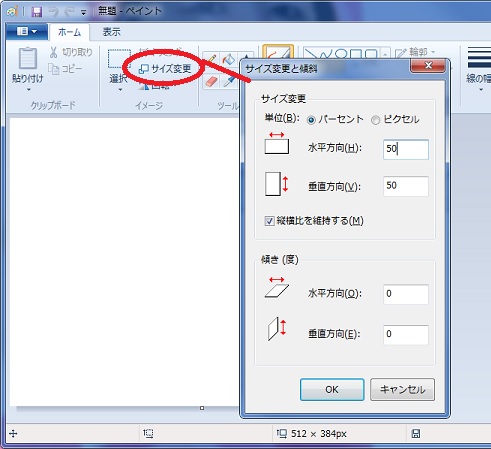Click the skew 垂直方向(E) input field

pyautogui.click(x=406, y=335)
